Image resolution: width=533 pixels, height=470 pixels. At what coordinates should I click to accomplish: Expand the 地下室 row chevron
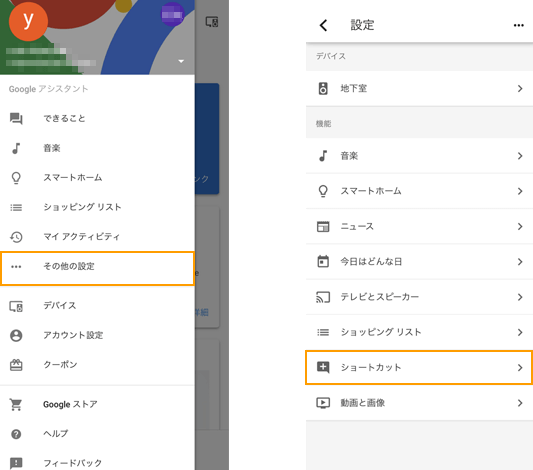coord(520,88)
